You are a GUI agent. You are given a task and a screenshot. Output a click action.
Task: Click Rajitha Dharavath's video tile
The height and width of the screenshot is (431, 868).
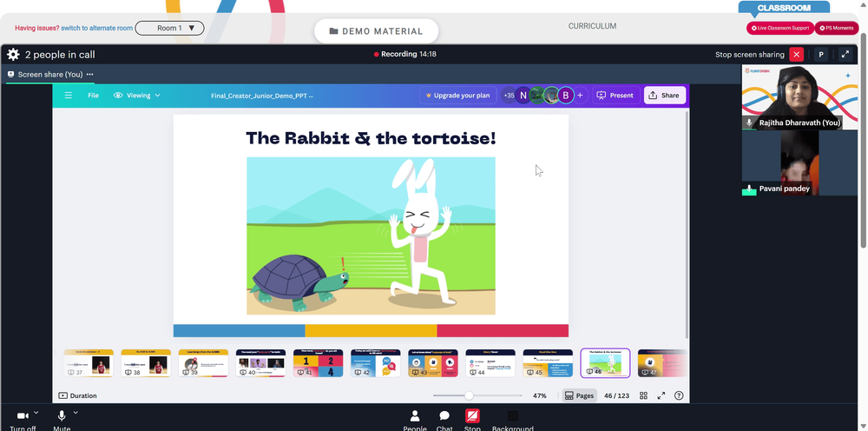tap(800, 97)
